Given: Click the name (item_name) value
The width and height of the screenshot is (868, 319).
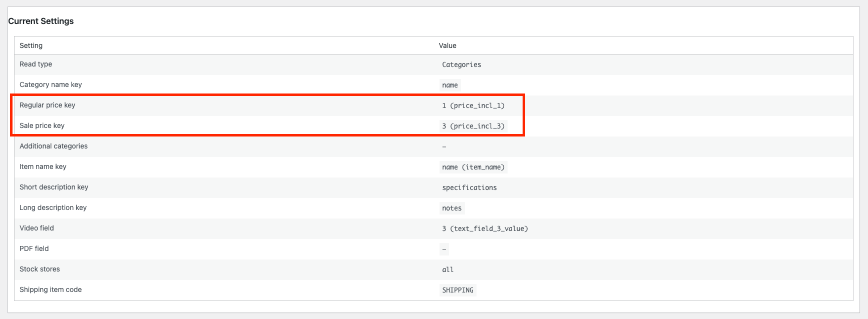Looking at the screenshot, I should pos(473,167).
